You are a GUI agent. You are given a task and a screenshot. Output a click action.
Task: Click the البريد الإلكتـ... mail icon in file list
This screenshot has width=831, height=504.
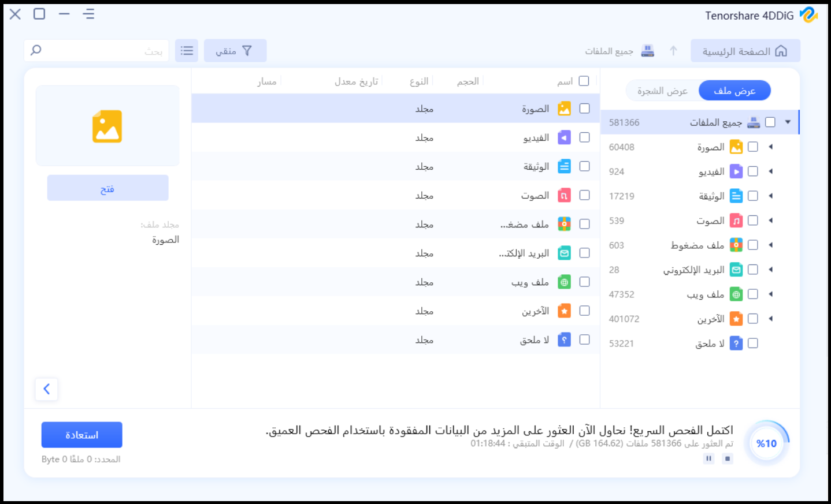(564, 253)
